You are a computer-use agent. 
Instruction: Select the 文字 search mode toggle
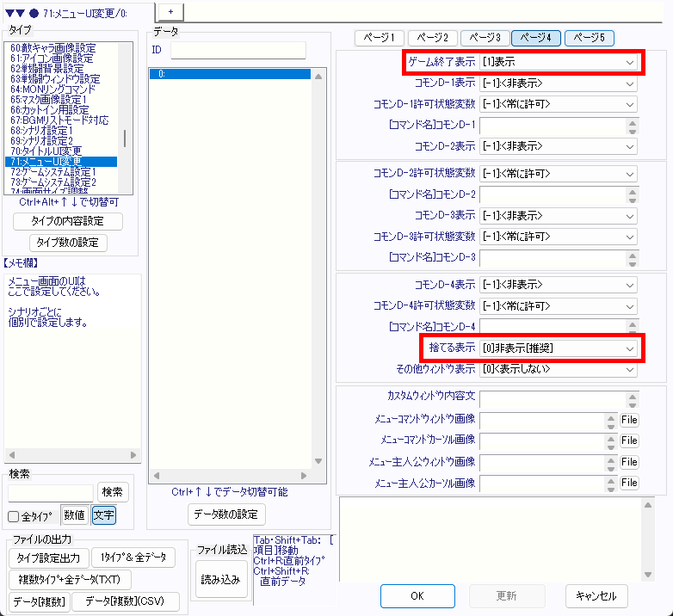[x=103, y=515]
